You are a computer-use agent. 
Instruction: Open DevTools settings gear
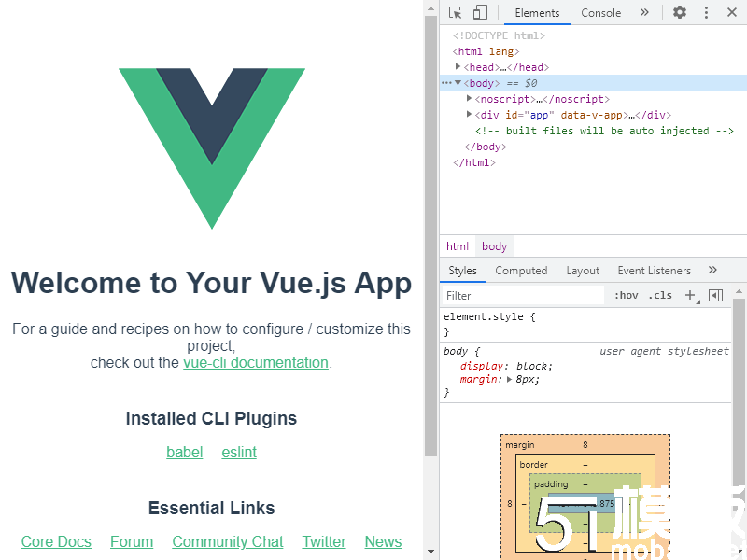[679, 12]
